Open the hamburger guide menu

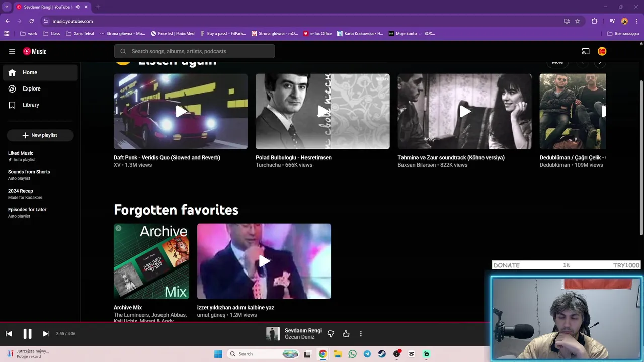tap(12, 51)
